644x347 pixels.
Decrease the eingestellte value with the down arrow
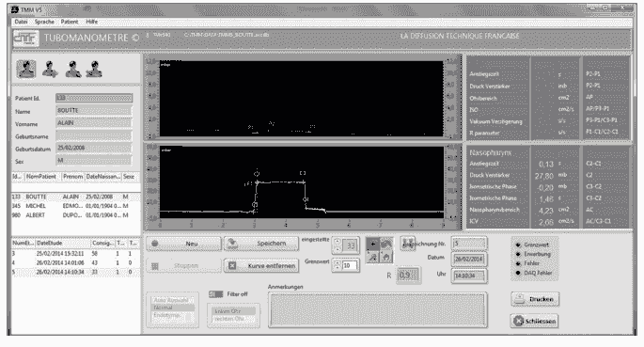(338, 249)
